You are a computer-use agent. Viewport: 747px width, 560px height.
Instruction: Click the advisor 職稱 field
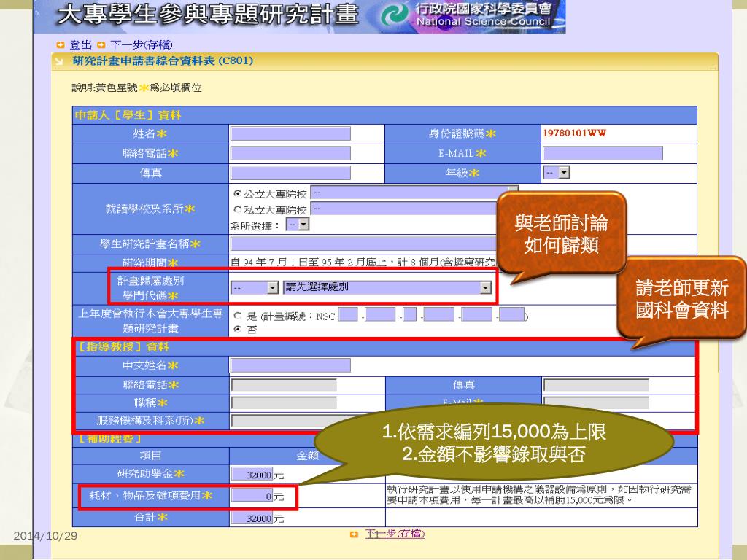click(284, 402)
